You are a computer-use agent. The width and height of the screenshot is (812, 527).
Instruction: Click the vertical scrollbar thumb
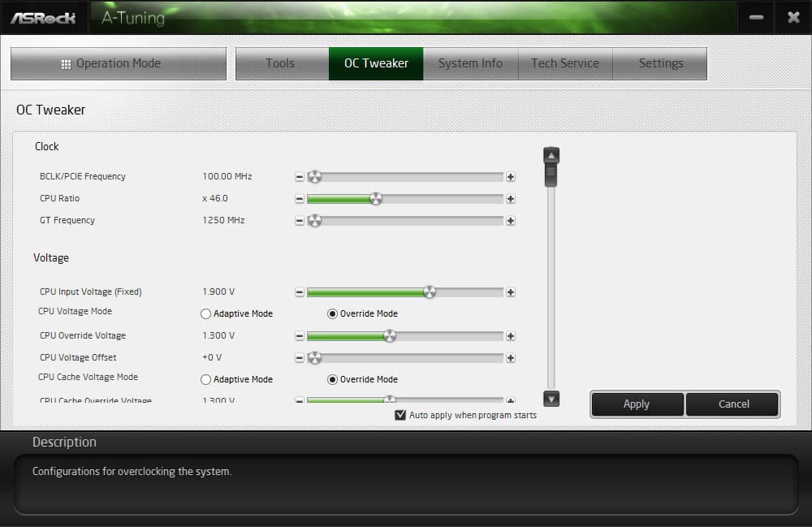551,175
